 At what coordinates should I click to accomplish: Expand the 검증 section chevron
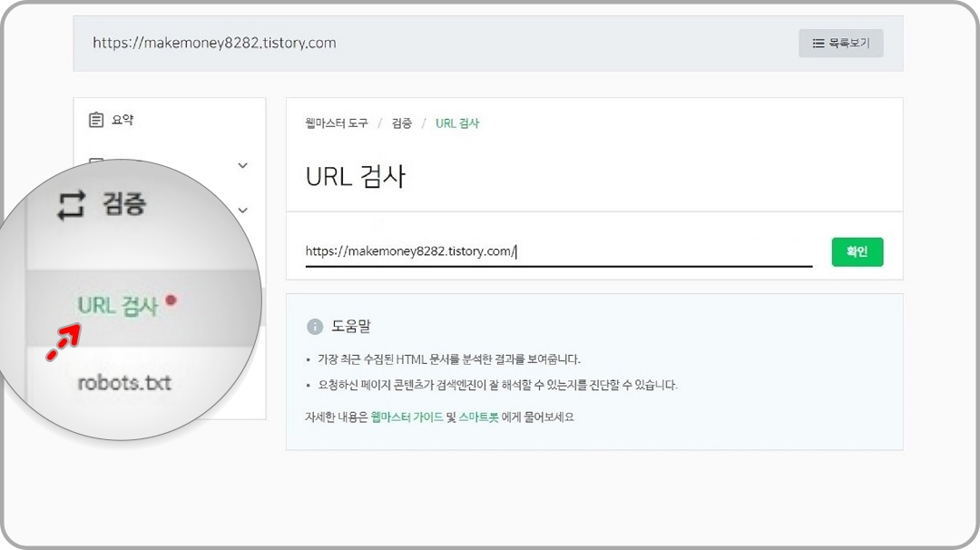241,210
